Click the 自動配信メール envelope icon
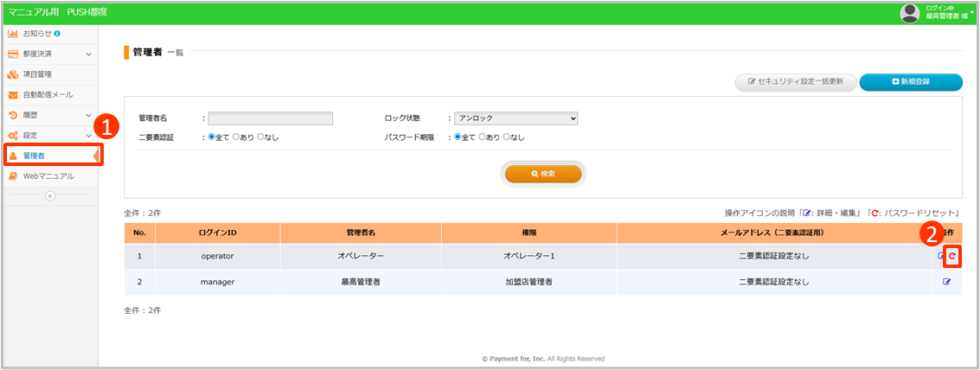Screen dimensions: 980x370 tap(13, 94)
